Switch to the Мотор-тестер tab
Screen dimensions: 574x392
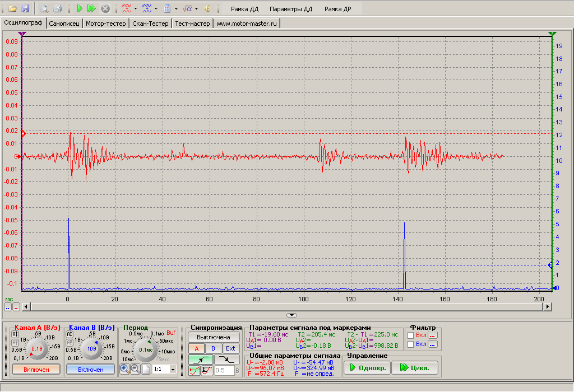(106, 24)
